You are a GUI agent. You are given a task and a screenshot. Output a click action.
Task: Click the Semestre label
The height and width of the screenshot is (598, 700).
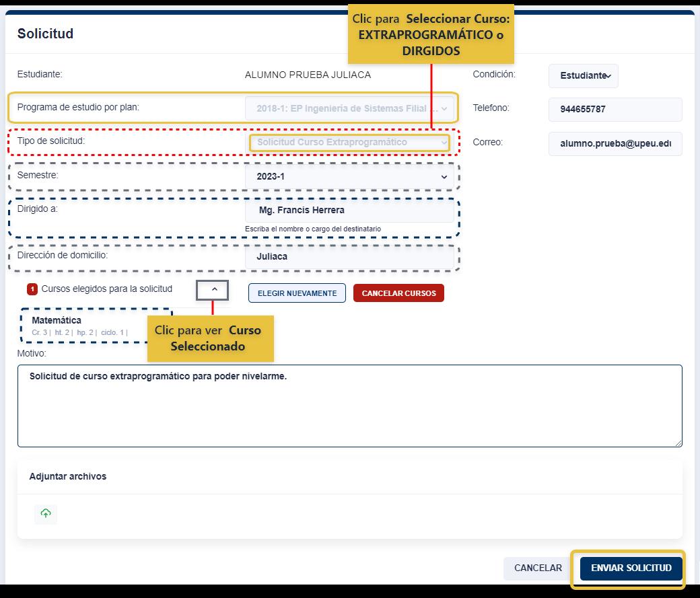click(38, 175)
